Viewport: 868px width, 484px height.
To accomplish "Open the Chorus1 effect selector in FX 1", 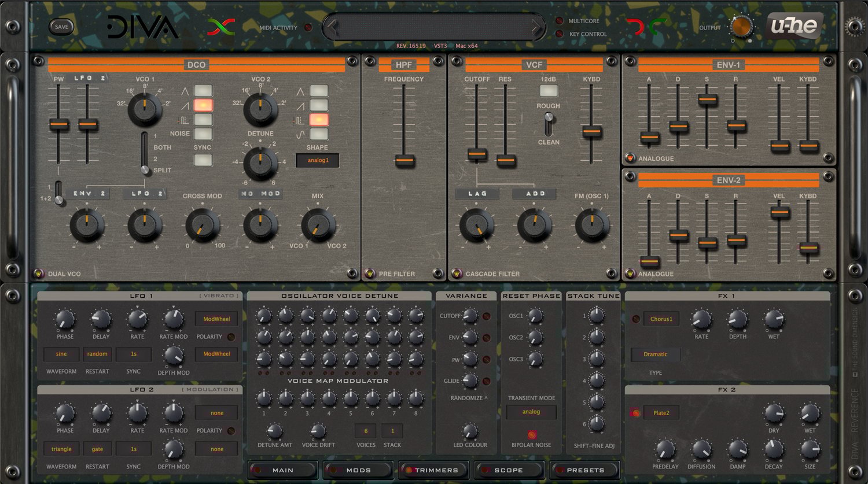I will point(661,319).
